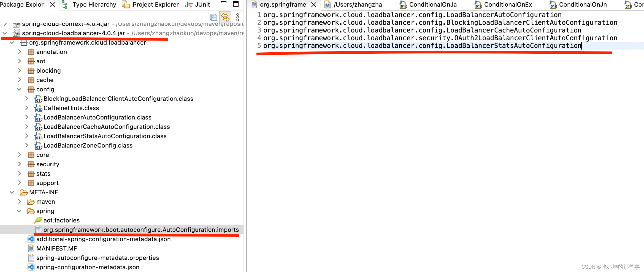The image size is (644, 272).
Task: Open the Package Explorer view menu icon
Action: [237, 17]
